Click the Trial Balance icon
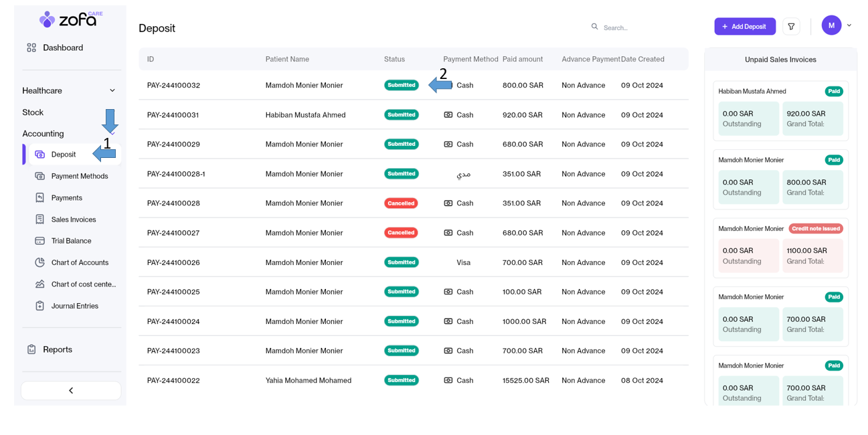This screenshot has height=435, width=868. click(x=40, y=241)
